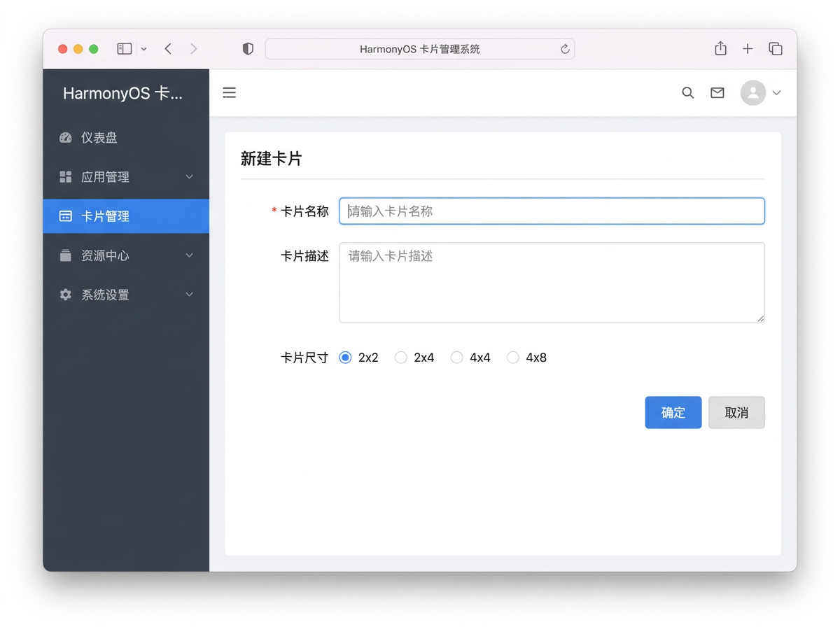The height and width of the screenshot is (627, 840).
Task: Open the 仪表盘 menu item
Action: 126,138
